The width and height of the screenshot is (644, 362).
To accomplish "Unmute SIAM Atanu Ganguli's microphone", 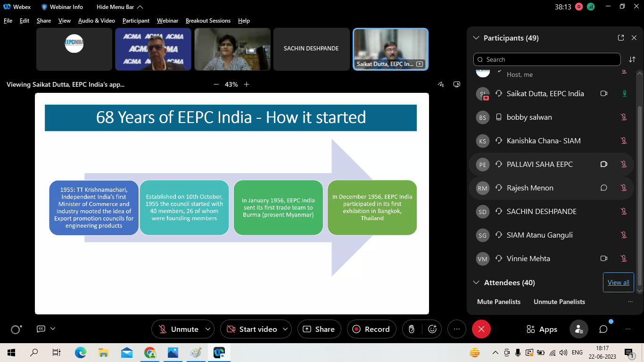I will [624, 235].
